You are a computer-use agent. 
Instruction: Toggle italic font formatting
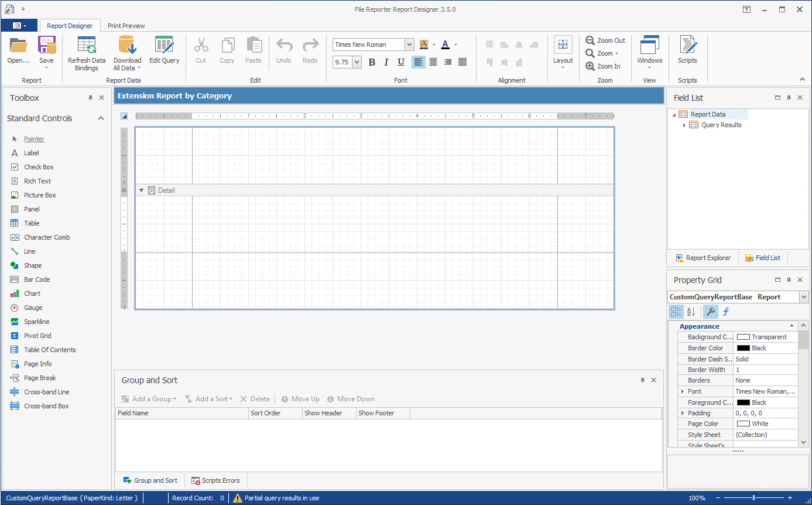(x=386, y=62)
